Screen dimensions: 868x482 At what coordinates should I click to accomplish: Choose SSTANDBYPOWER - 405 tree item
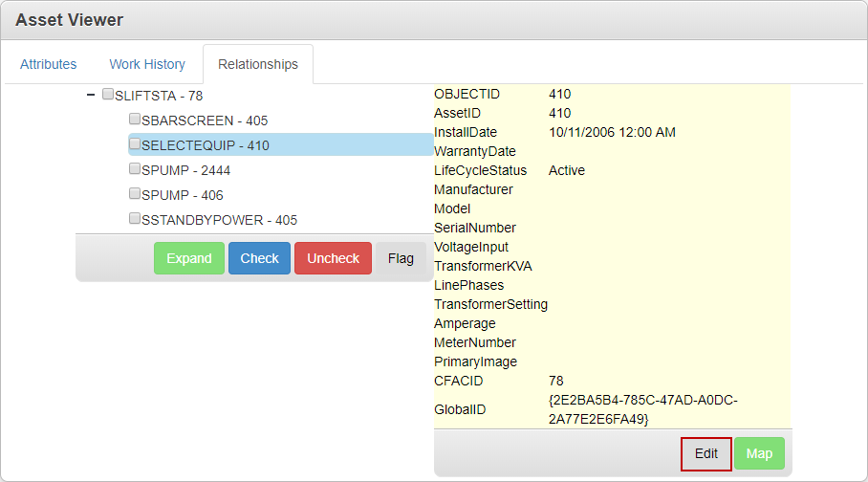(x=219, y=220)
